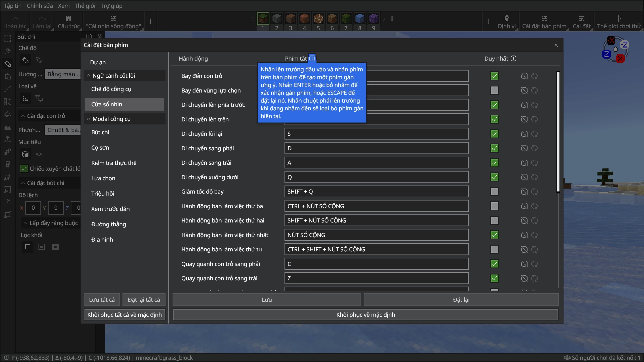Click shortcut field for Di chuyển sang trái

pyautogui.click(x=377, y=163)
